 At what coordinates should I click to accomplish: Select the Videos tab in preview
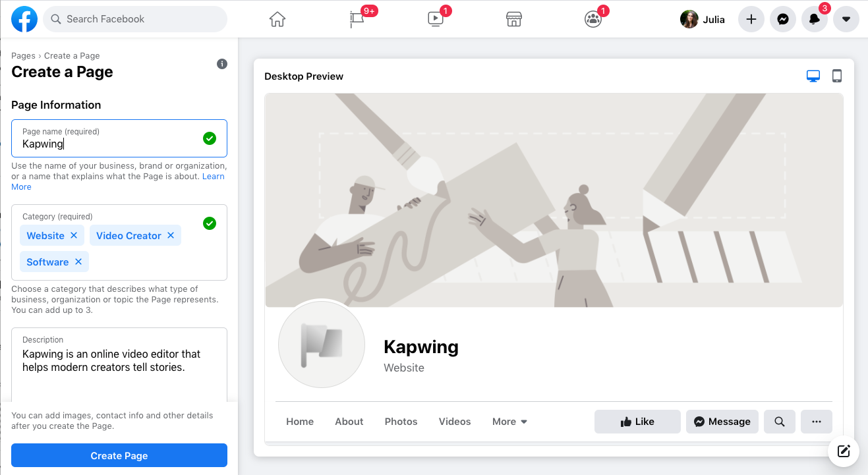455,422
